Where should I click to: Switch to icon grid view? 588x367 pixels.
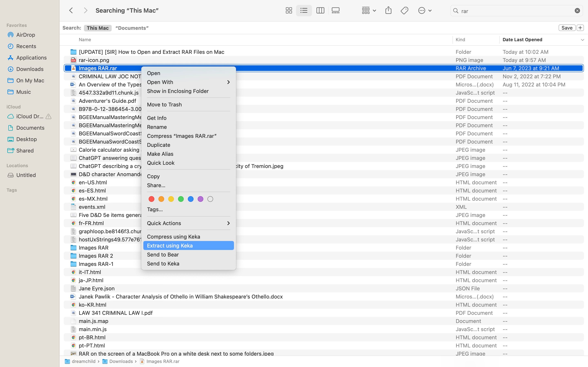(289, 10)
